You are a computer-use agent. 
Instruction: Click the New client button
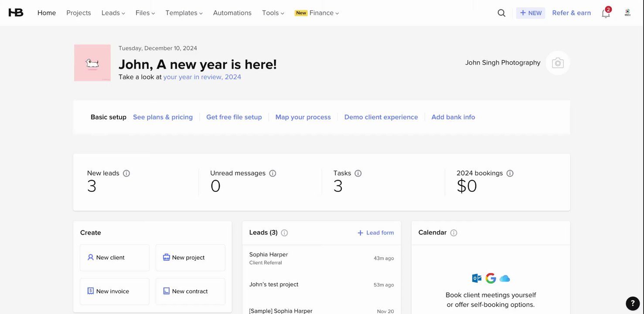[115, 258]
